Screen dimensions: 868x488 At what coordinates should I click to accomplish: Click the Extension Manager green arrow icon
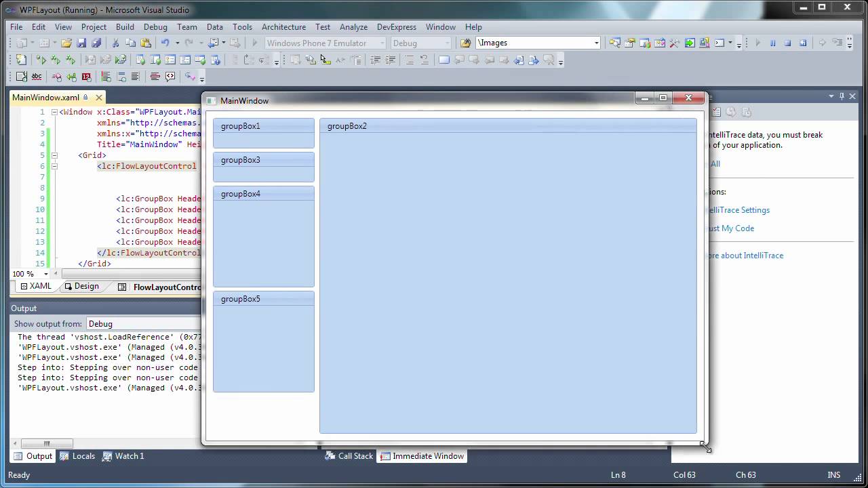(x=690, y=43)
